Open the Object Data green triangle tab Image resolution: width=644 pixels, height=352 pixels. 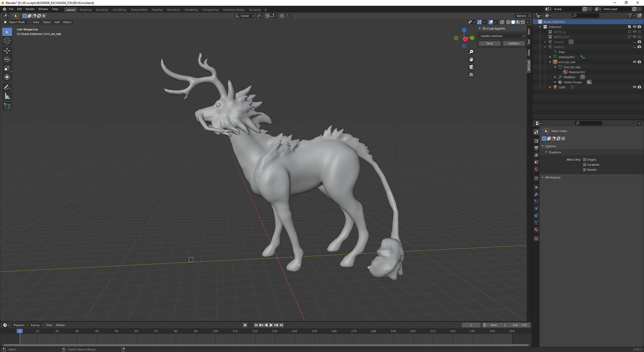pos(536,223)
